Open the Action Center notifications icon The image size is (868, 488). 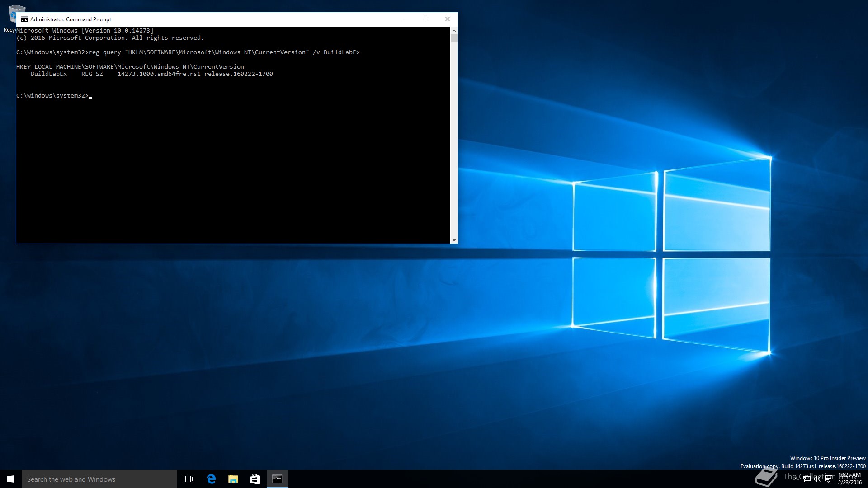[829, 479]
